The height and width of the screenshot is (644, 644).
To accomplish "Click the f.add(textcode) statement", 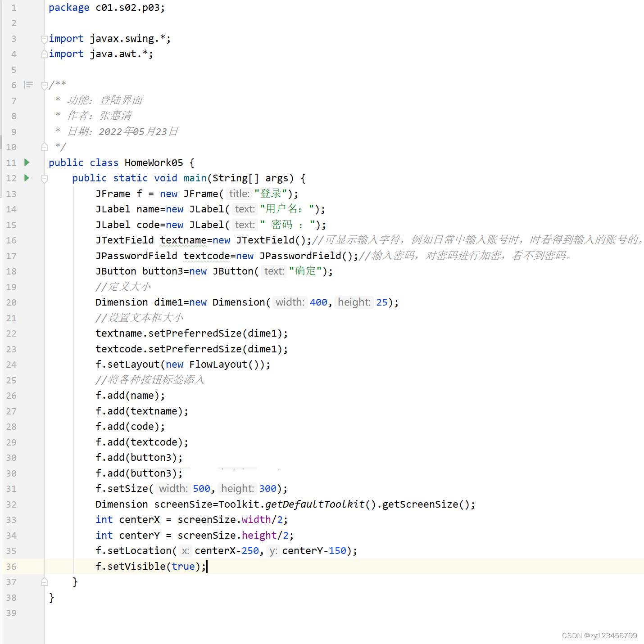I will tap(142, 442).
